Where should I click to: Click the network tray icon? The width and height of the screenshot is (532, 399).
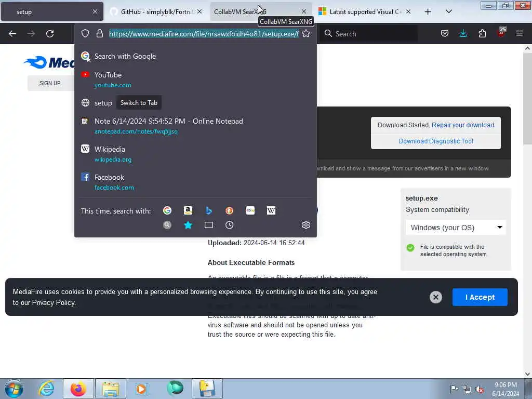click(467, 389)
